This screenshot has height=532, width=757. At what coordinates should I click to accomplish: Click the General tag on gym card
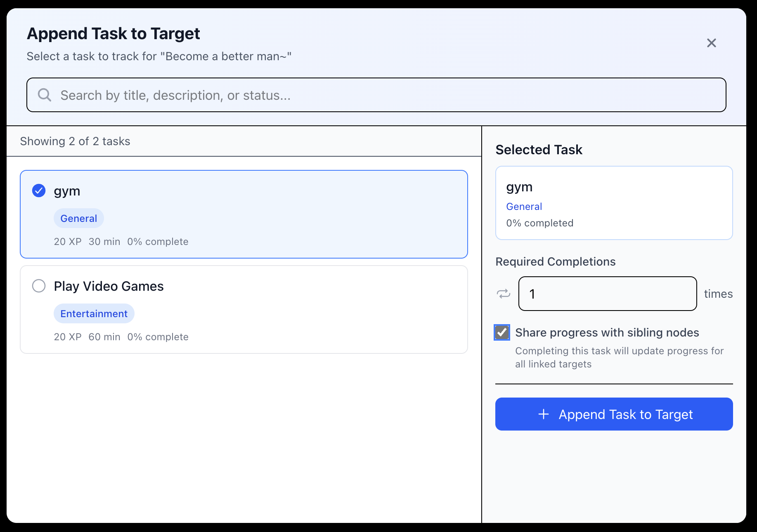pyautogui.click(x=79, y=218)
